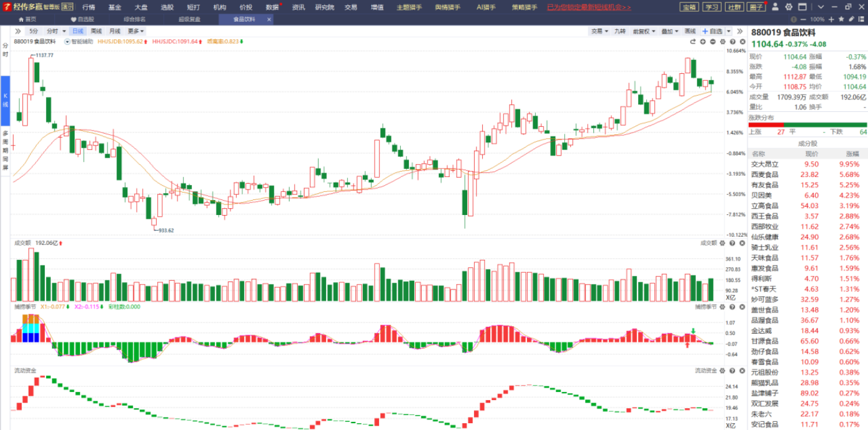Open the 研究院 menu
The image size is (868, 430).
(324, 7)
